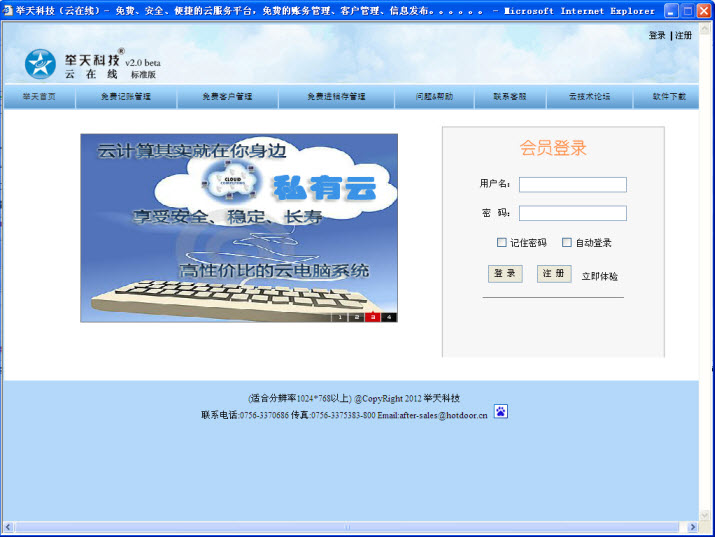Click the horizontal scrollbar right arrow
Viewport: 715px width, 537px height.
[693, 527]
